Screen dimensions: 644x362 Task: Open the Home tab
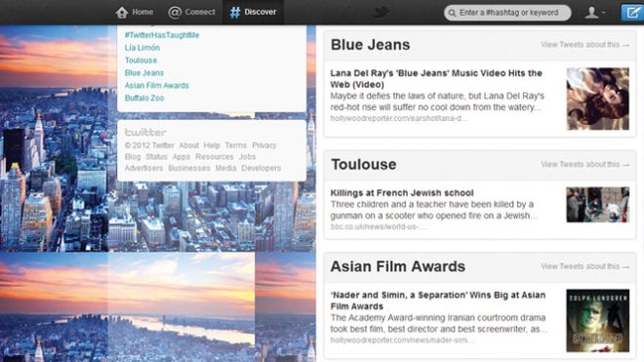click(135, 13)
